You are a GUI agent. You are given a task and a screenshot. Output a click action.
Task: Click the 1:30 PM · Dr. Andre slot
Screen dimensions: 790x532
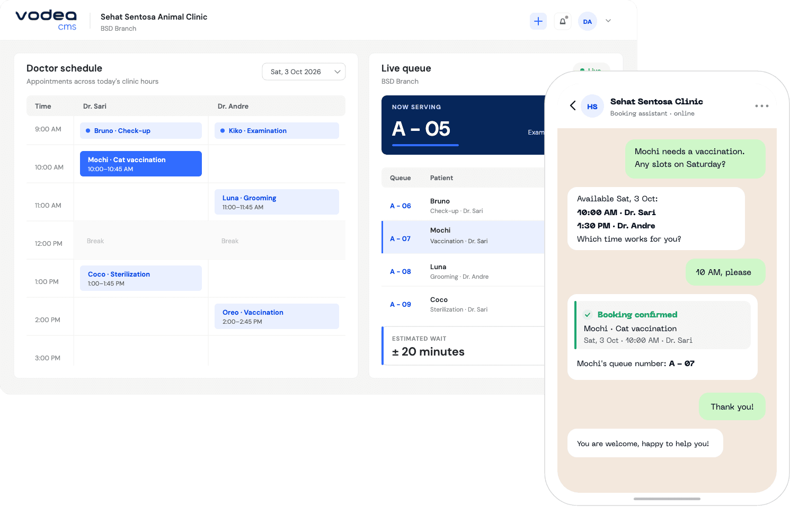616,226
